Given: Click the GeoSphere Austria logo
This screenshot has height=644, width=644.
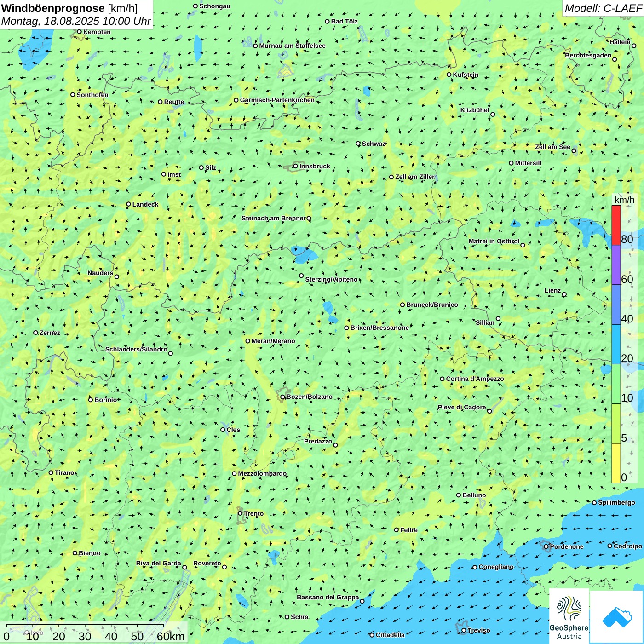Looking at the screenshot, I should pos(569,616).
